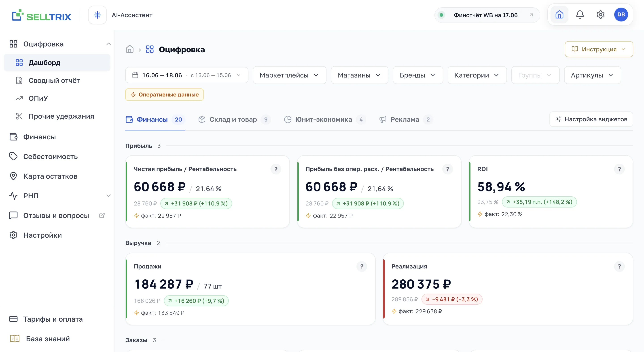
Task: Click the home icon in the top bar
Action: tap(559, 15)
